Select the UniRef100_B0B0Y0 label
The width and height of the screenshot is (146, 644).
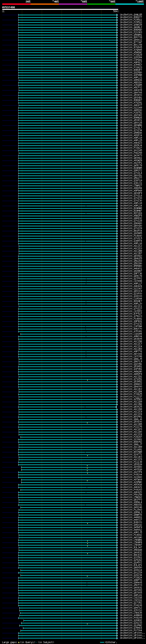(x=131, y=522)
